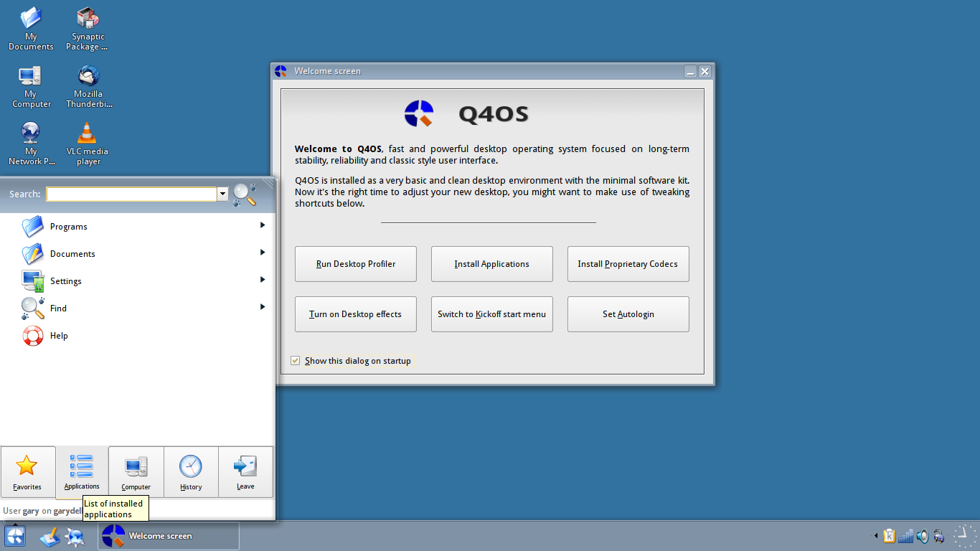The width and height of the screenshot is (980, 551).
Task: Expand the Settings submenu
Action: tap(263, 280)
